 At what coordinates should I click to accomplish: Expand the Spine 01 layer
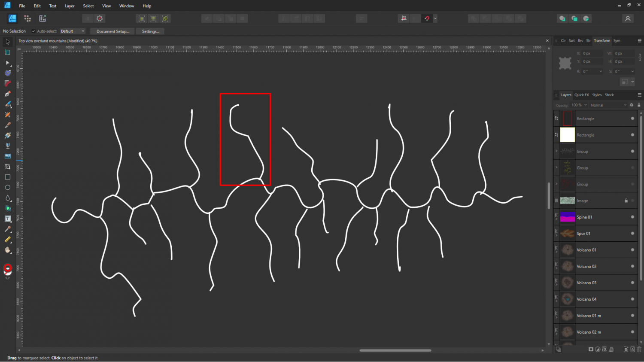click(556, 219)
